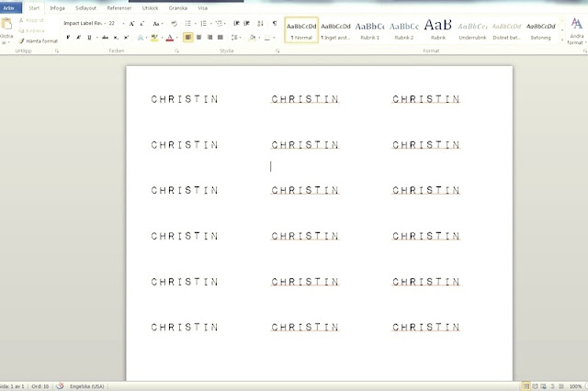Click Engelska (USA) language in status bar
This screenshot has width=588, height=391.
tap(86, 386)
